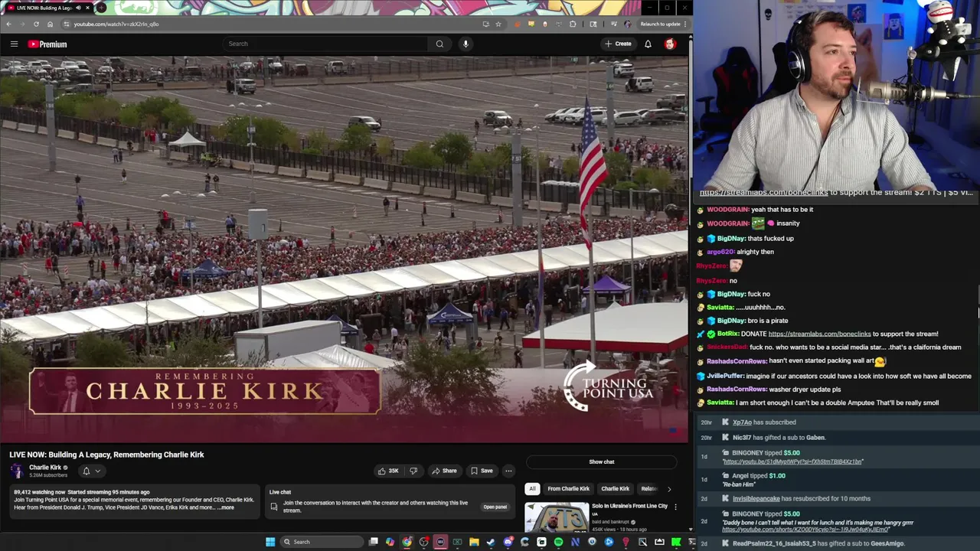This screenshot has width=980, height=551.
Task: Open the browser extensions puzzle icon
Action: pos(573,24)
